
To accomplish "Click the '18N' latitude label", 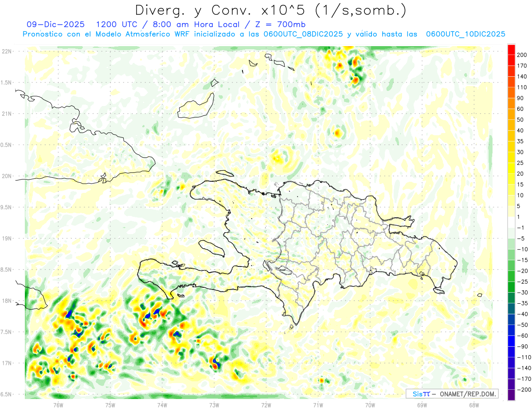I will click(7, 301).
